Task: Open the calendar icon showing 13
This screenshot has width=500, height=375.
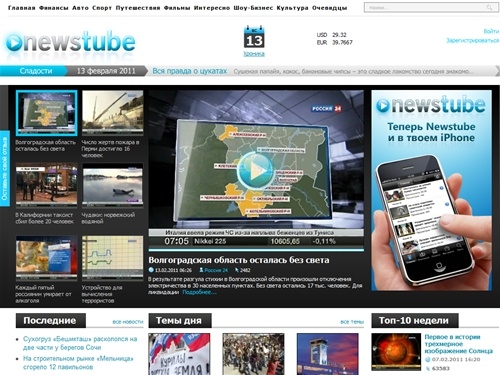Action: click(x=254, y=37)
